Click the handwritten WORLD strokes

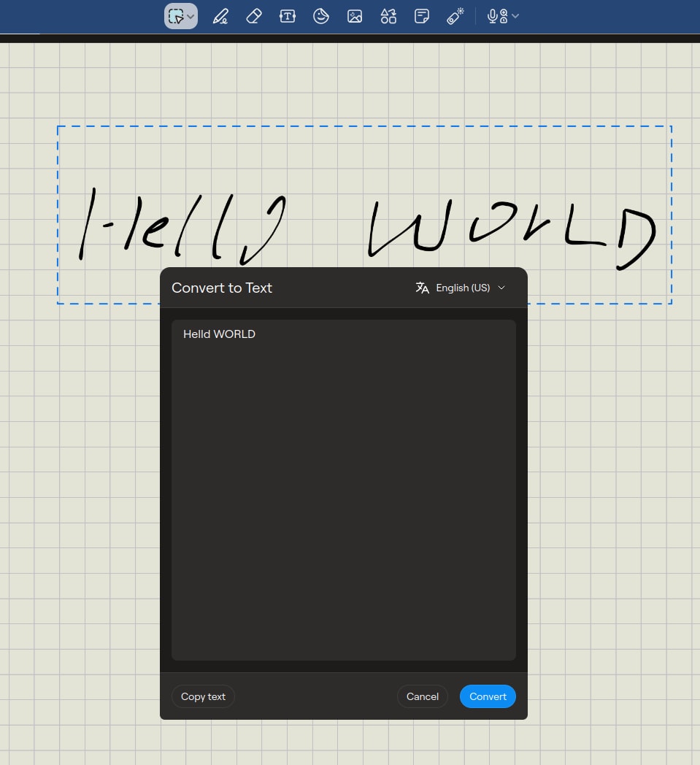point(512,234)
